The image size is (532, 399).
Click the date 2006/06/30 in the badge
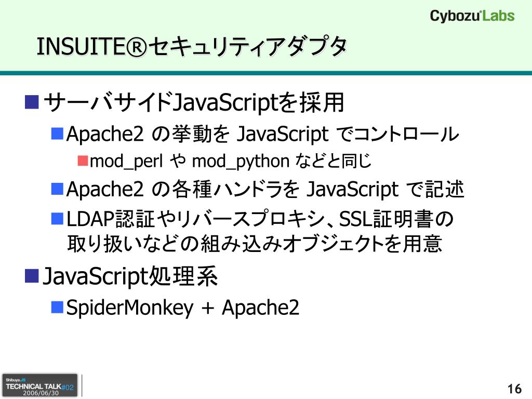(x=41, y=393)
